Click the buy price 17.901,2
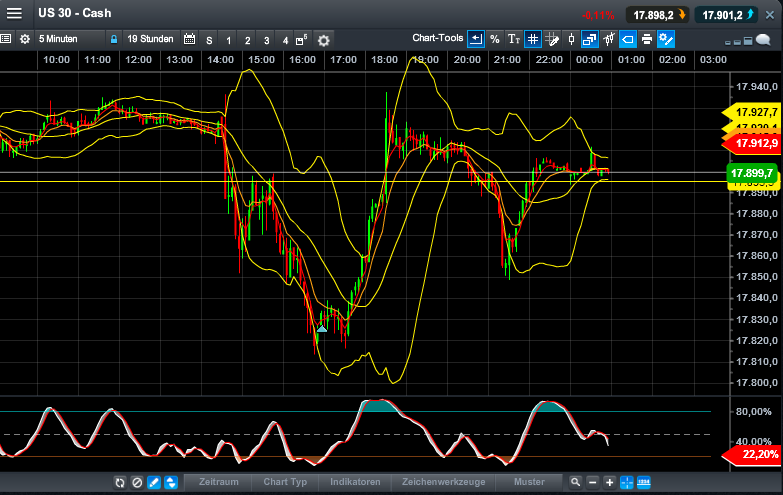This screenshot has height=495, width=783. click(727, 15)
